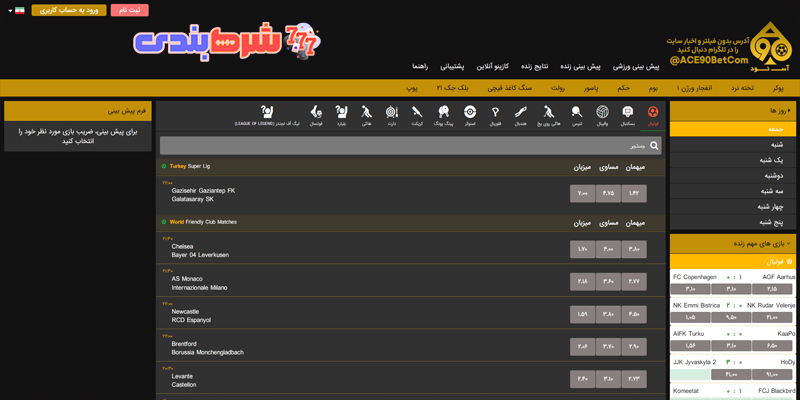Click the ورود به حساب کاربری login button
The image size is (800, 400).
click(x=69, y=10)
